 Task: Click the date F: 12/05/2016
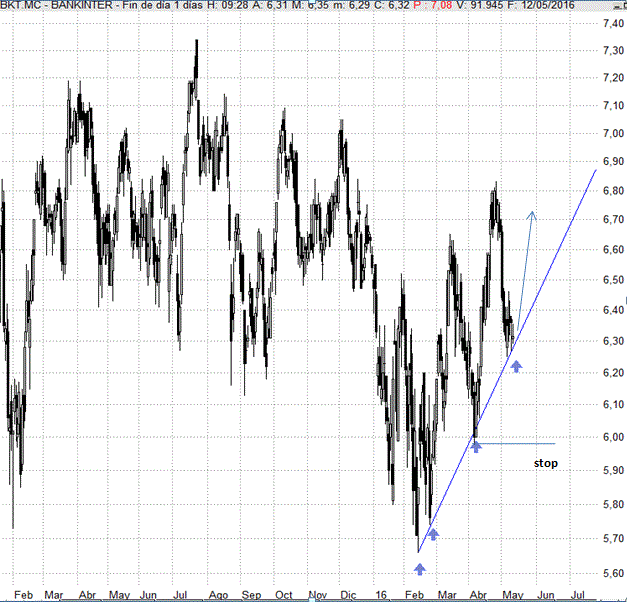tap(541, 5)
